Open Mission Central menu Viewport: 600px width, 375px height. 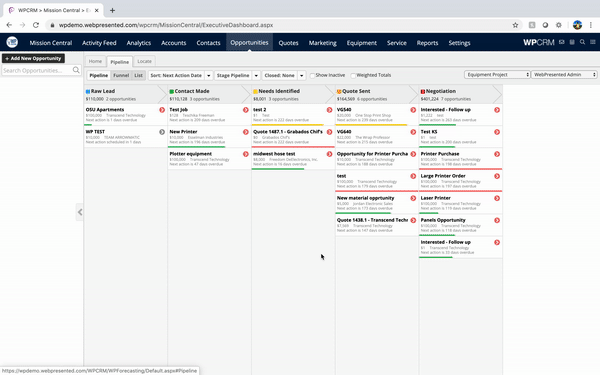pos(51,43)
